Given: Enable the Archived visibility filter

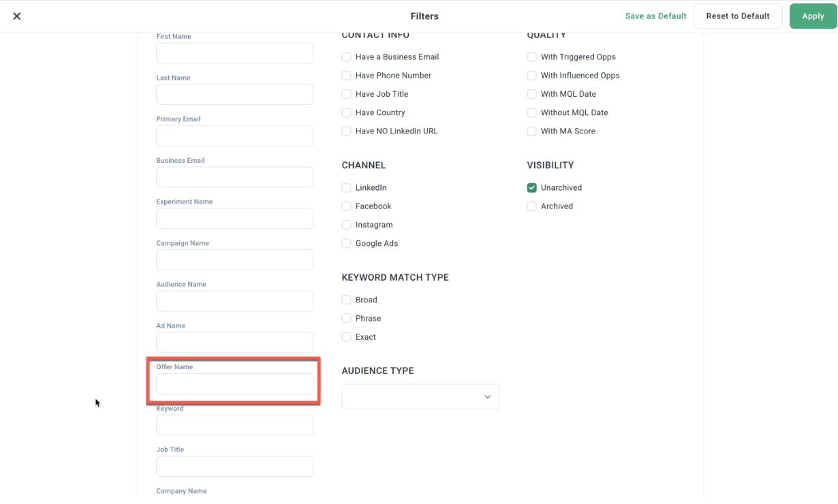Looking at the screenshot, I should click(531, 206).
